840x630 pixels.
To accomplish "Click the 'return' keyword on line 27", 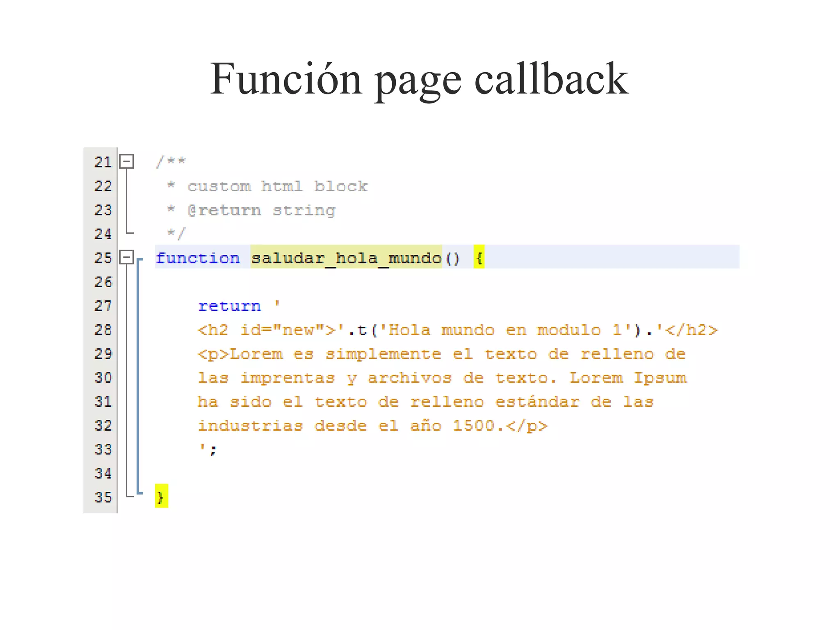I will point(229,306).
